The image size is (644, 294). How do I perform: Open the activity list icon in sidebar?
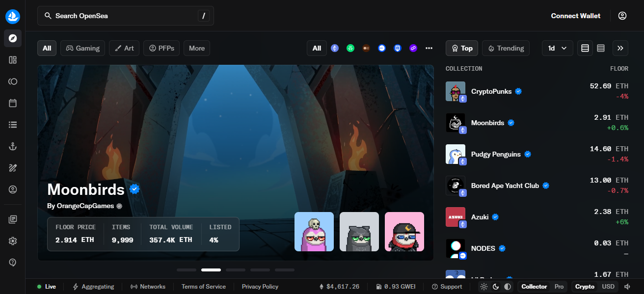(x=13, y=125)
